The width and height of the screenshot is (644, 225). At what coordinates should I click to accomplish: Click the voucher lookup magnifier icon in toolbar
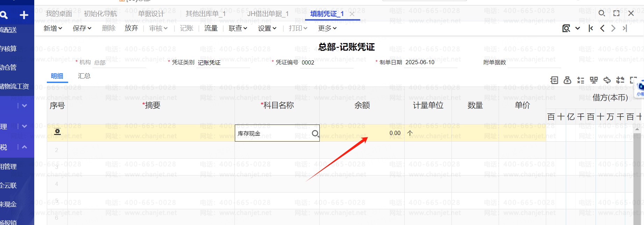pyautogui.click(x=566, y=28)
